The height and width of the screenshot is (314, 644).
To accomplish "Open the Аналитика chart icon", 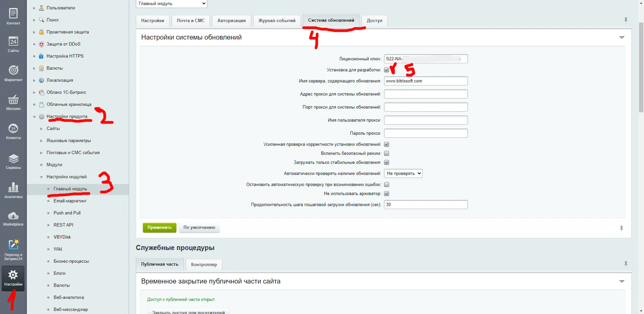I will tap(13, 187).
